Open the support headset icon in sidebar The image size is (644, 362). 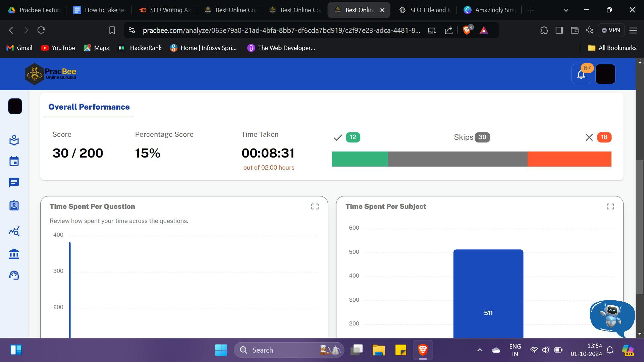tap(14, 276)
